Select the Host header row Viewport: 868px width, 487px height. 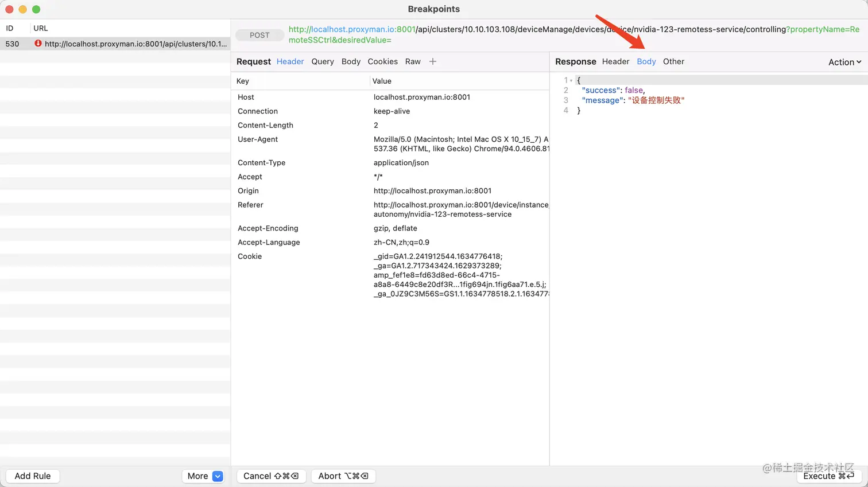tap(390, 97)
